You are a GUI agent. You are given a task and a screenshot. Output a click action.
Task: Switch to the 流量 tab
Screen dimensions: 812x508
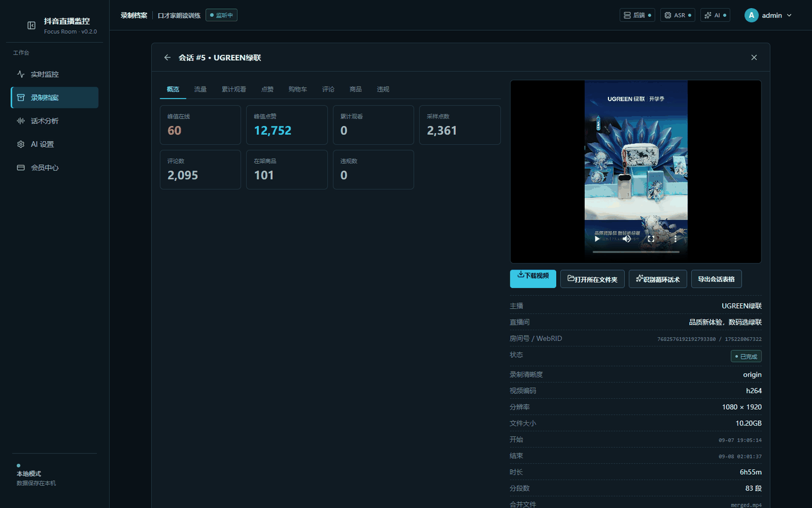tap(201, 89)
